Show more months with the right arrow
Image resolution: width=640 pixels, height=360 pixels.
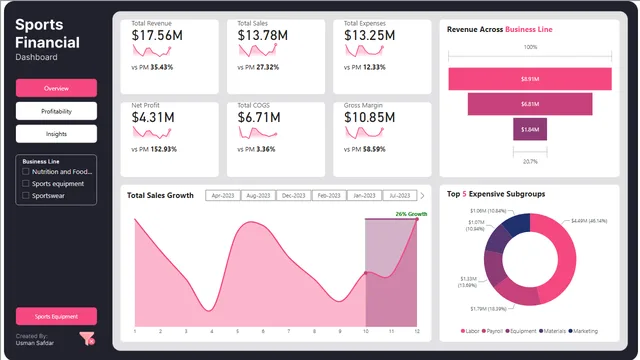click(422, 196)
